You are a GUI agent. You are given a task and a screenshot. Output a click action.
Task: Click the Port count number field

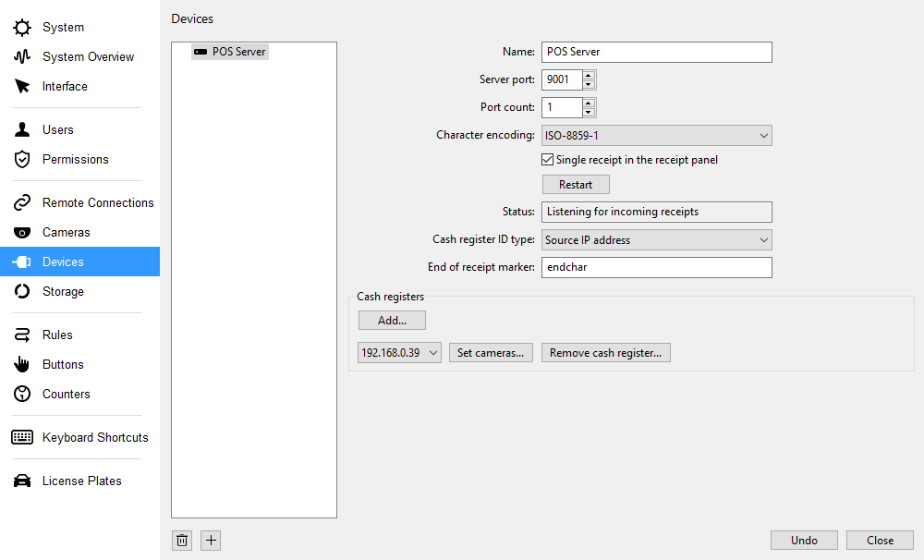coord(562,107)
